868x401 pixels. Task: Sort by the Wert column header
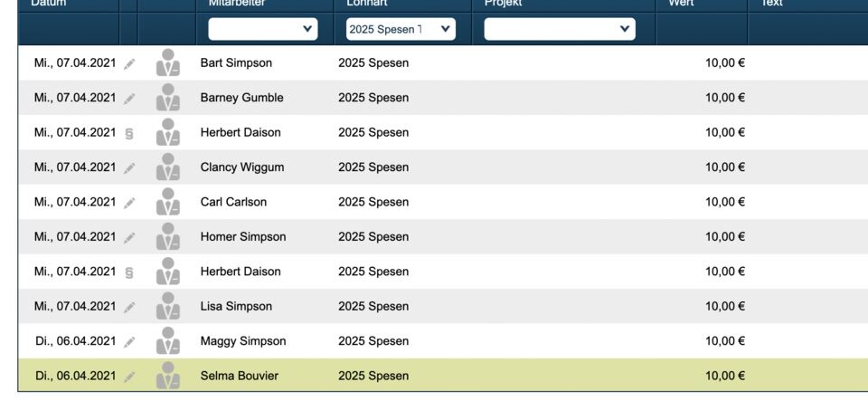click(x=681, y=4)
